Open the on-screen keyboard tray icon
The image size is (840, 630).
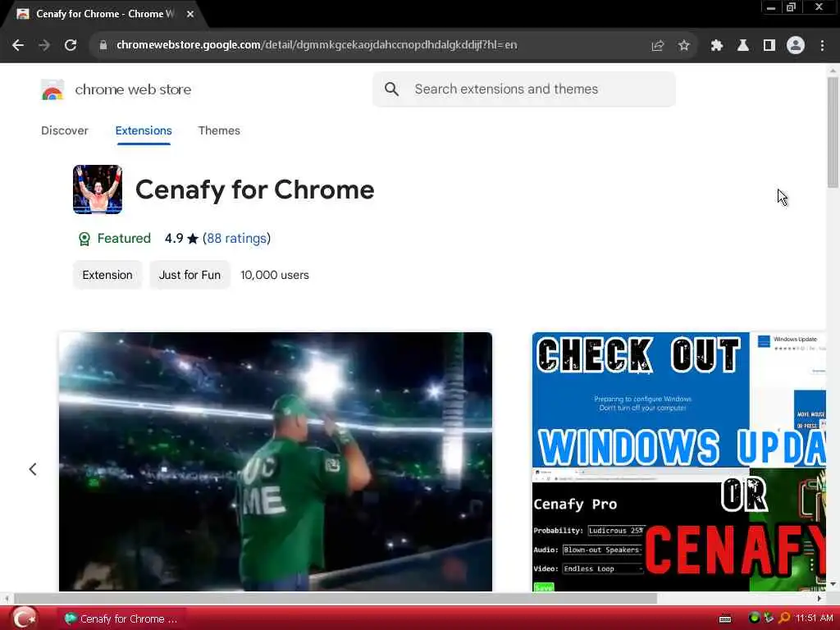click(725, 619)
